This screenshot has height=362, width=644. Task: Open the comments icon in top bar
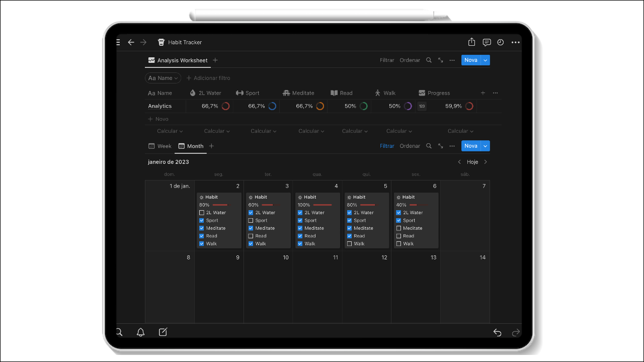487,42
